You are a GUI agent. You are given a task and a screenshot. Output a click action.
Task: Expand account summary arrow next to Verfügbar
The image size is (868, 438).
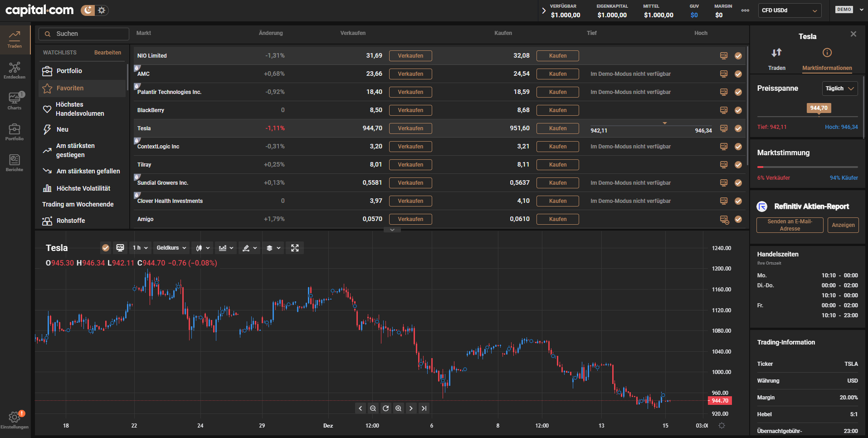coord(544,10)
